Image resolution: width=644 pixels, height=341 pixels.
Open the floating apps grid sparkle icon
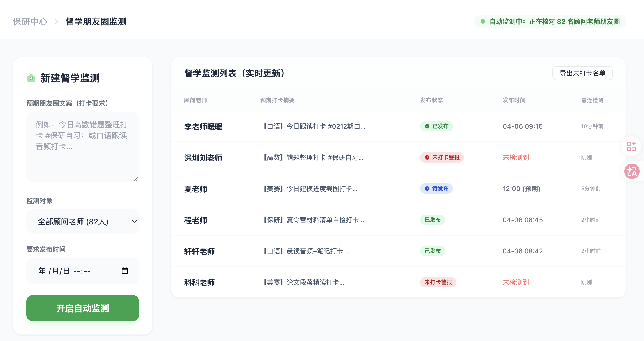click(x=631, y=146)
